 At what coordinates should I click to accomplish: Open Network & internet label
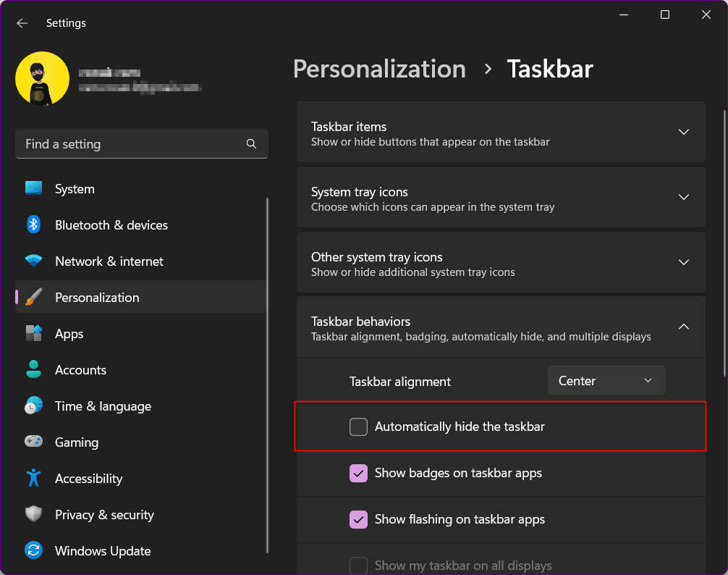coord(109,261)
